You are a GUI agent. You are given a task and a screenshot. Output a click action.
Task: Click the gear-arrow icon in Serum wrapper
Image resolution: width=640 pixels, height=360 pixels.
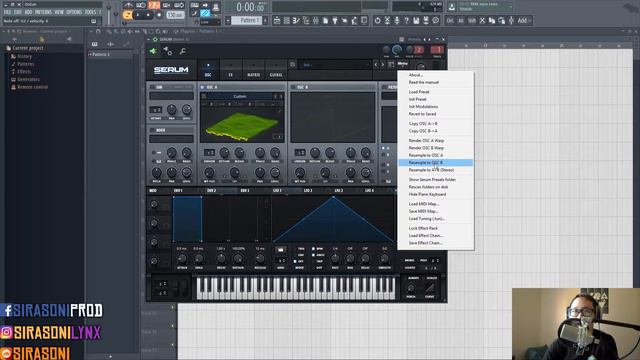point(168,51)
